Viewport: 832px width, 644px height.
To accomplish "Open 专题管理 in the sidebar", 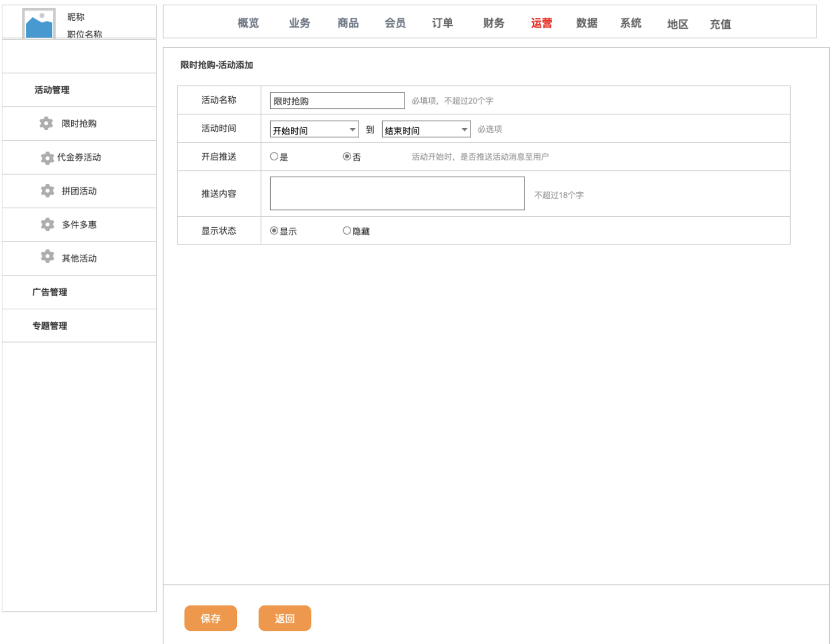I will pyautogui.click(x=79, y=326).
